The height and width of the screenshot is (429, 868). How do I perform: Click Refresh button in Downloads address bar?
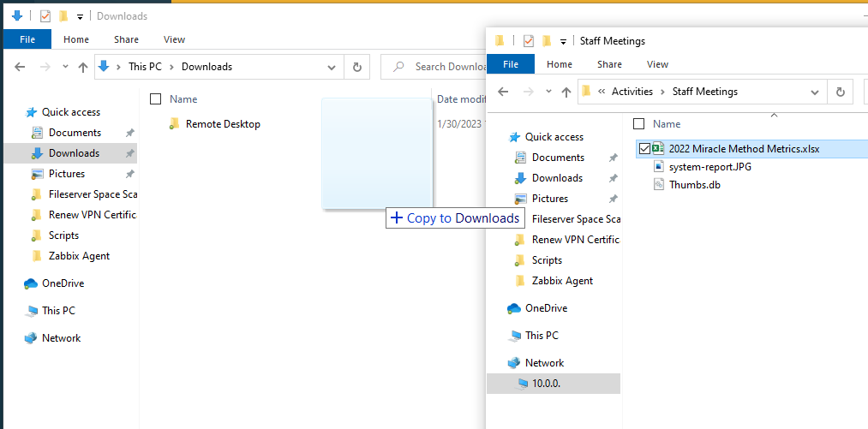pos(357,67)
